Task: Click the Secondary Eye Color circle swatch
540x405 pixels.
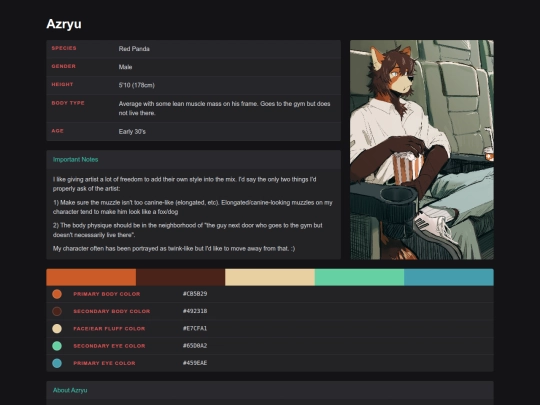Action: 57,346
